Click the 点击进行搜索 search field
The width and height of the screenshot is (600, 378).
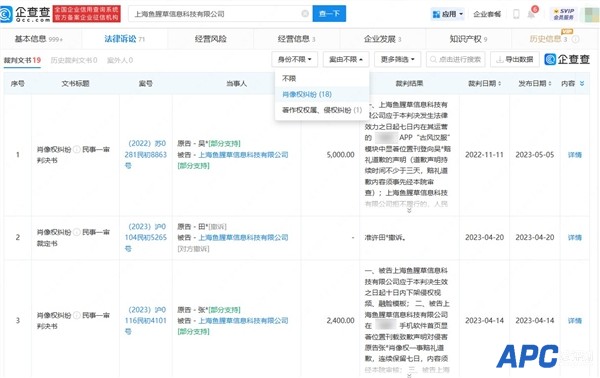click(x=456, y=59)
